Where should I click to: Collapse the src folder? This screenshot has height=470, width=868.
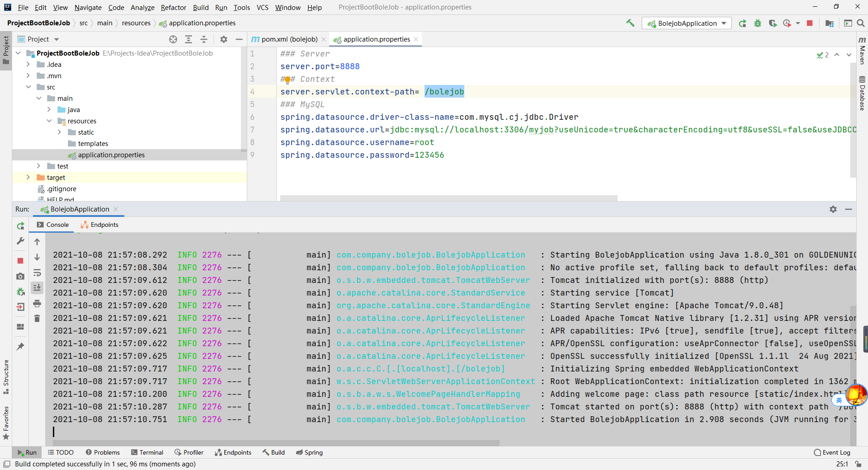(28, 87)
